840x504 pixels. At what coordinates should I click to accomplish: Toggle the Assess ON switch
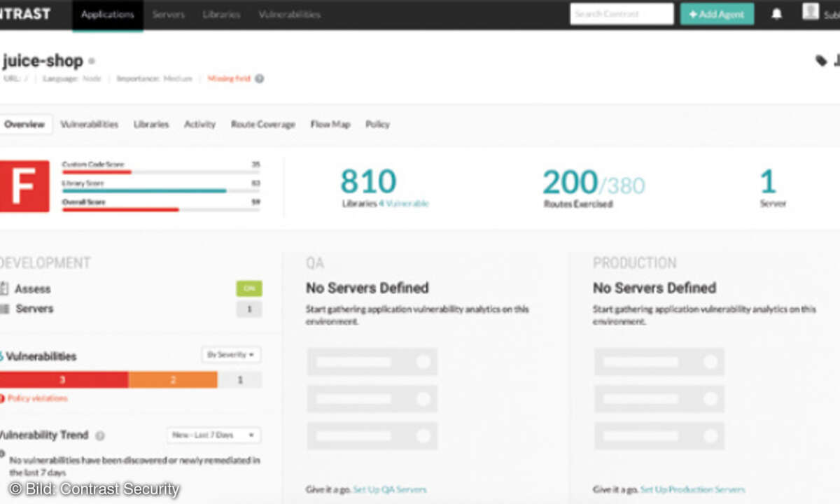point(249,288)
